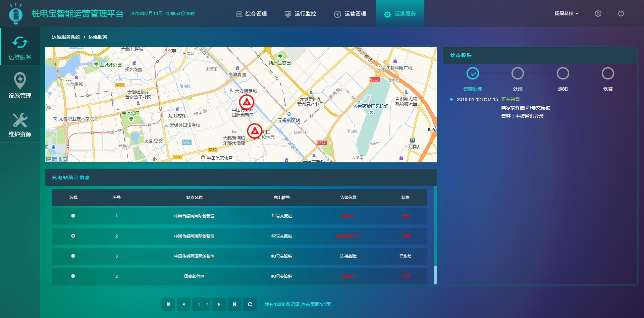The width and height of the screenshot is (644, 318).
Task: Click the 金城湾公园 park icon on map
Action: click(x=96, y=64)
